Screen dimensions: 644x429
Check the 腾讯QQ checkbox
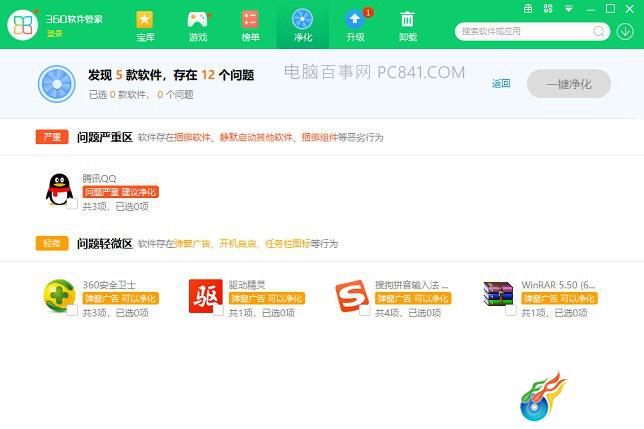point(72,204)
